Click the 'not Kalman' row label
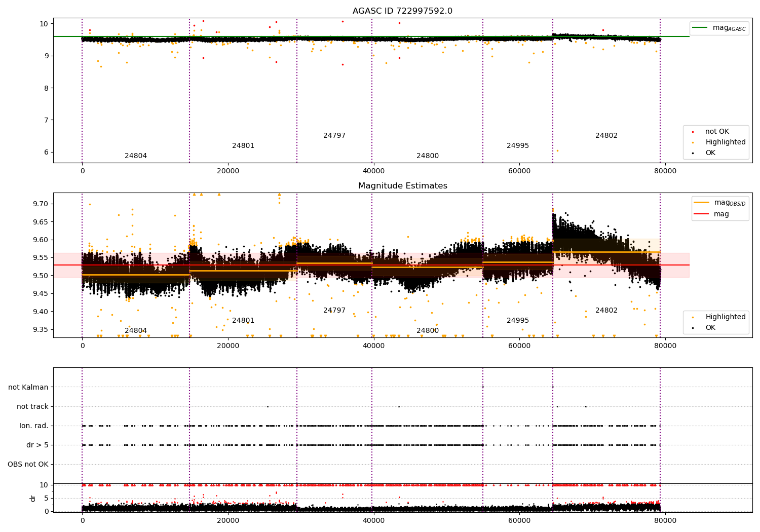This screenshot has width=760, height=532. [x=28, y=388]
